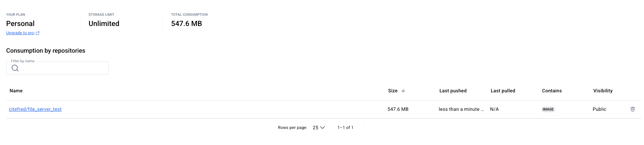Open the Upgrade to pro link

20,33
